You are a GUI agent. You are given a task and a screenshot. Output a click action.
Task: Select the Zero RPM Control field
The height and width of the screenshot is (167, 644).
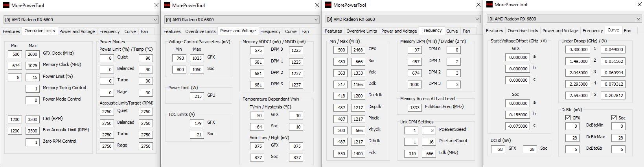point(33,142)
